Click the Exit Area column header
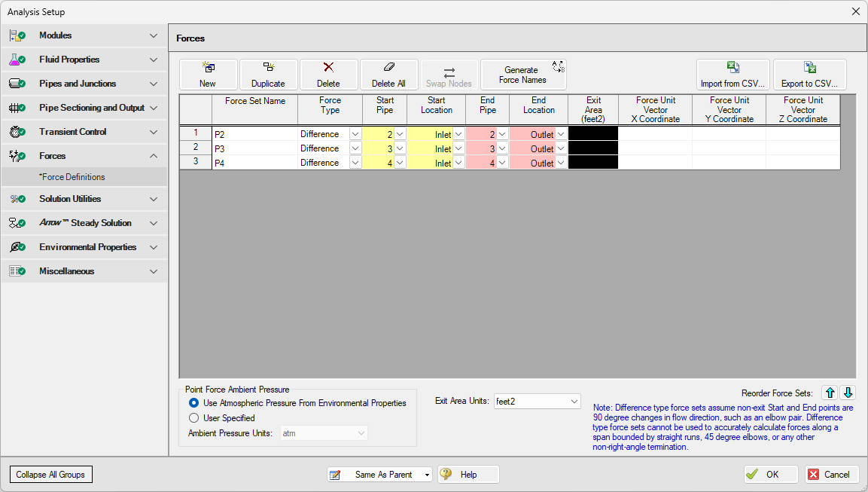868x492 pixels. [x=593, y=109]
